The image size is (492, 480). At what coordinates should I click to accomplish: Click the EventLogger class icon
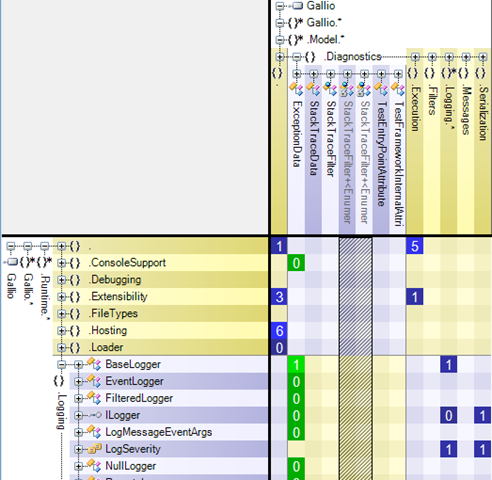[94, 381]
